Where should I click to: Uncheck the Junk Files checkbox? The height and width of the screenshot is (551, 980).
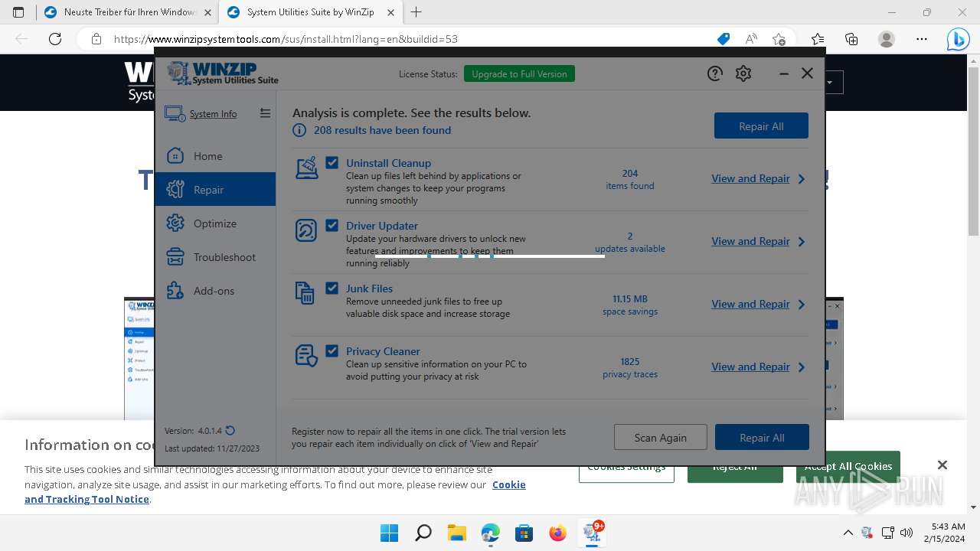[332, 288]
